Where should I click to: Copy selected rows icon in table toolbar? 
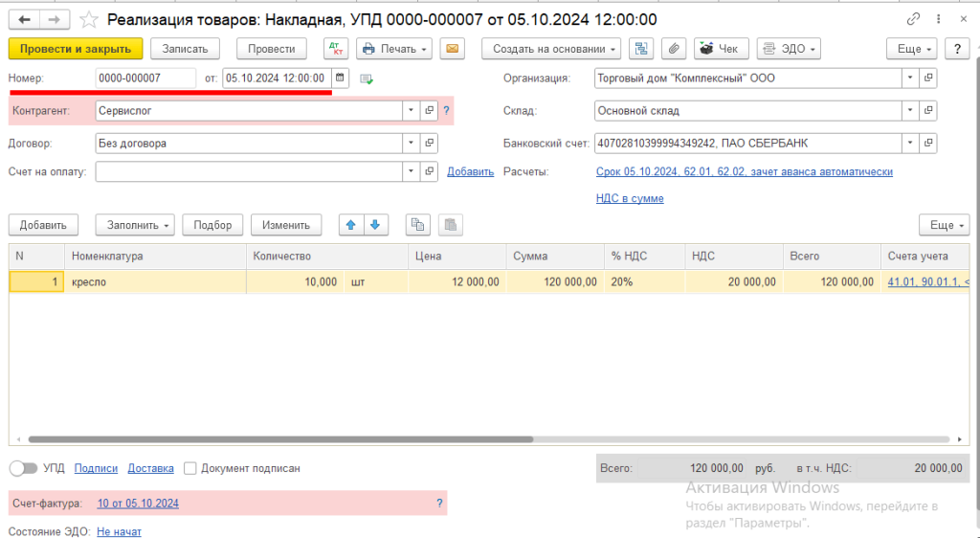tap(417, 225)
